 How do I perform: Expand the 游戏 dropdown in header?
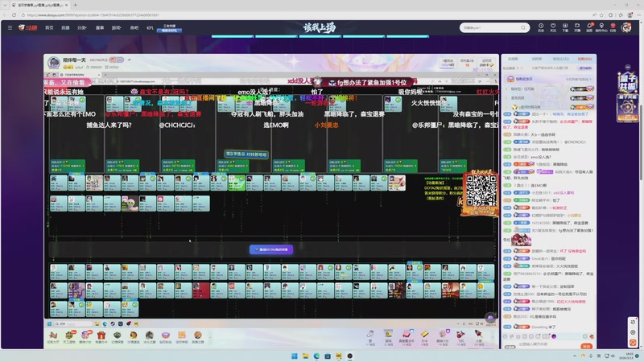click(x=117, y=27)
